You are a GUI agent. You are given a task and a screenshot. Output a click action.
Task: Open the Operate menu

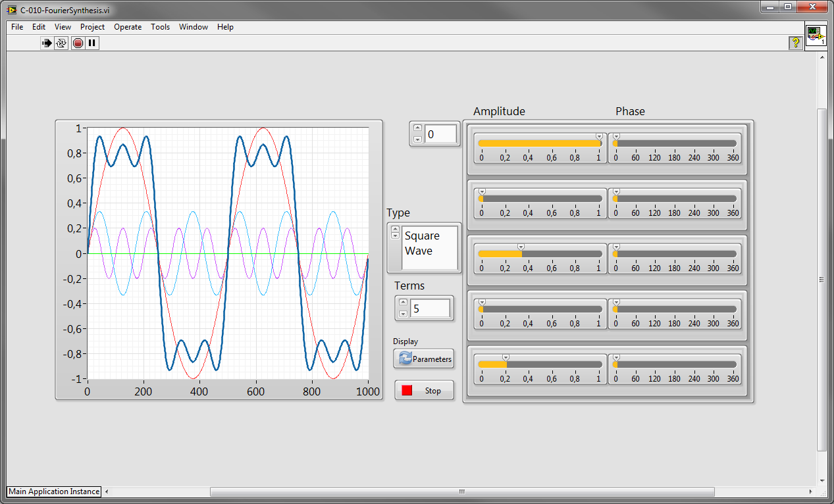click(128, 27)
